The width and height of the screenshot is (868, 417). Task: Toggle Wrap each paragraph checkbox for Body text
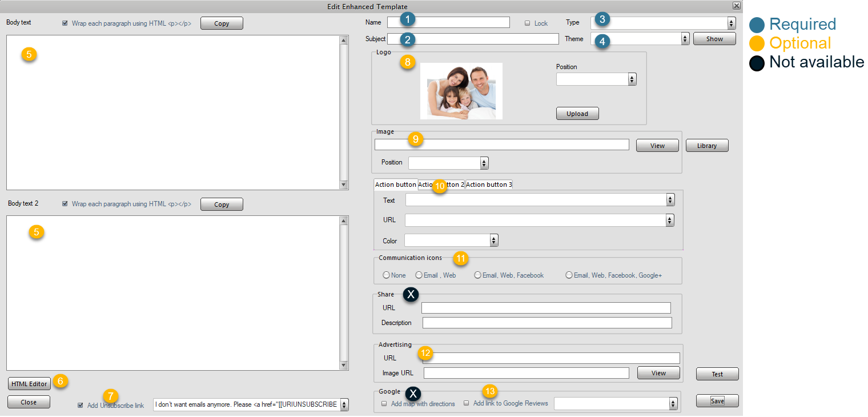(x=65, y=23)
